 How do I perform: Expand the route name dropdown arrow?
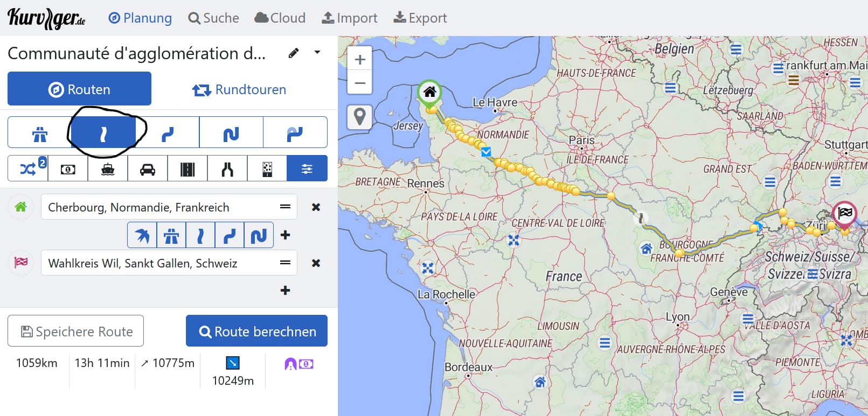(x=317, y=52)
